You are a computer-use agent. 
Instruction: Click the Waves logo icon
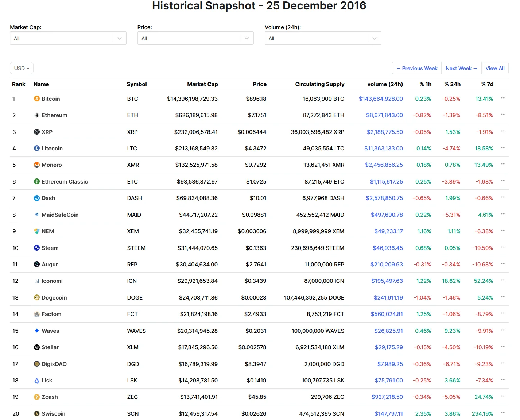37,331
